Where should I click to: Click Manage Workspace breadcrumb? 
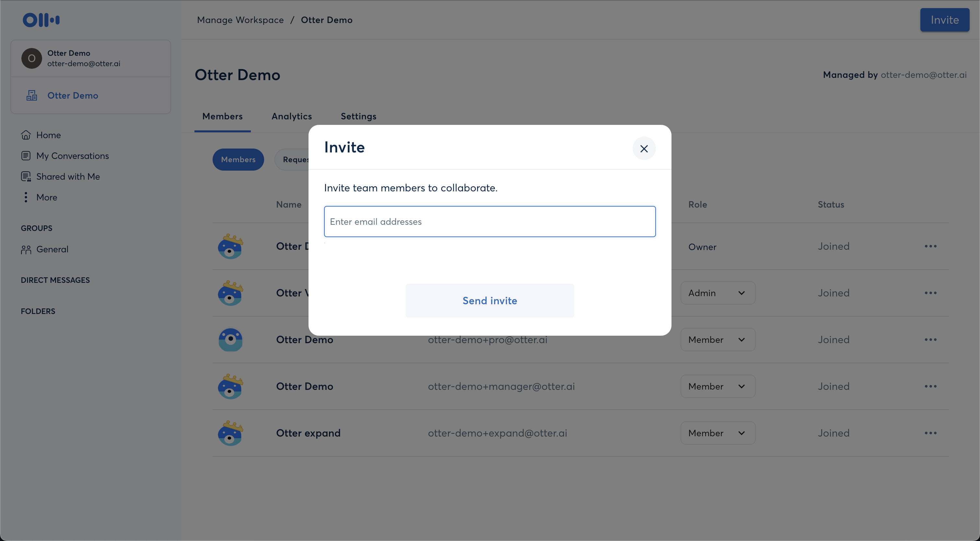click(x=240, y=20)
